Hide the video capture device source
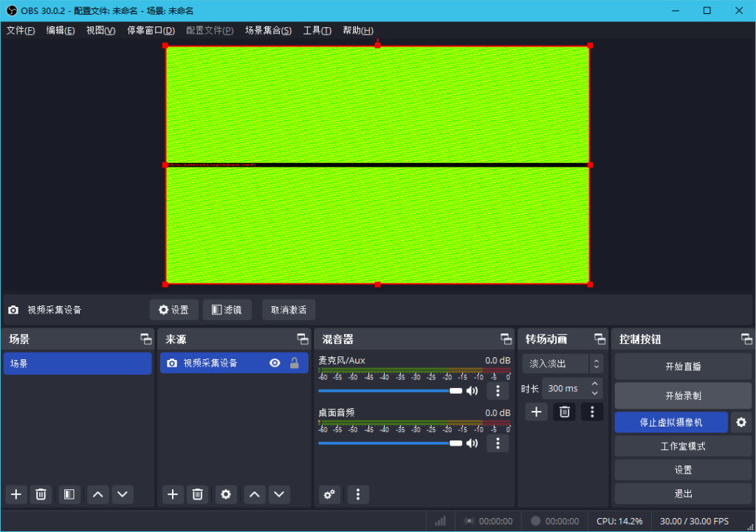Viewport: 756px width, 532px height. coord(275,363)
